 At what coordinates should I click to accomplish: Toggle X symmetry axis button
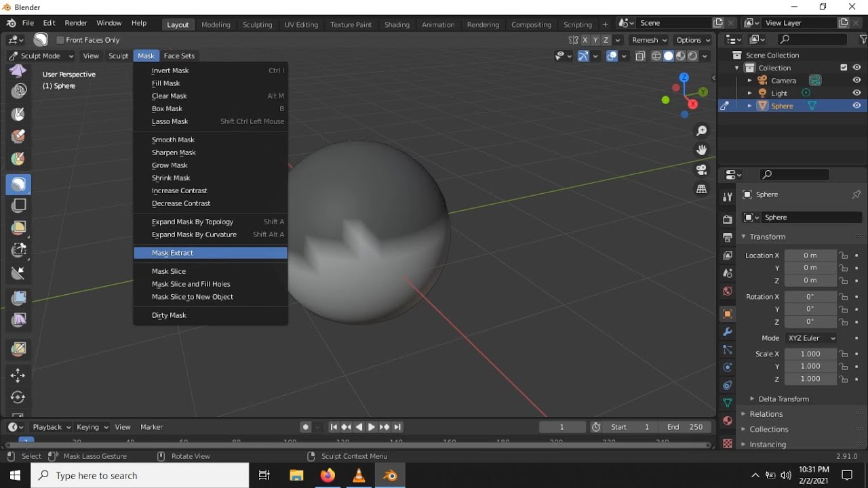point(585,40)
